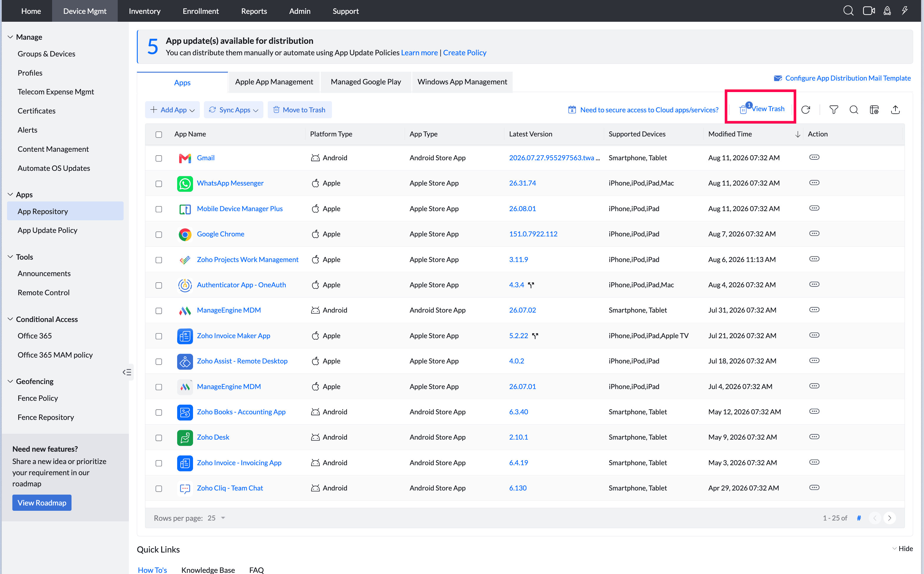
Task: Click the Zoho Desk app icon
Action: (185, 437)
